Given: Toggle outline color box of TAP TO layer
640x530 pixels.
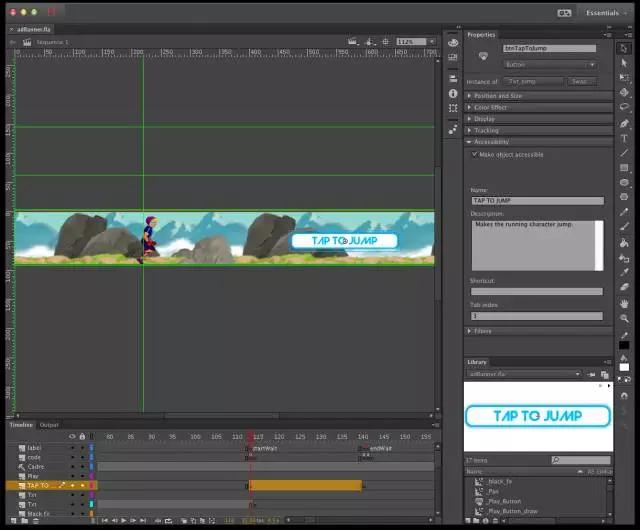Looking at the screenshot, I should 92,485.
